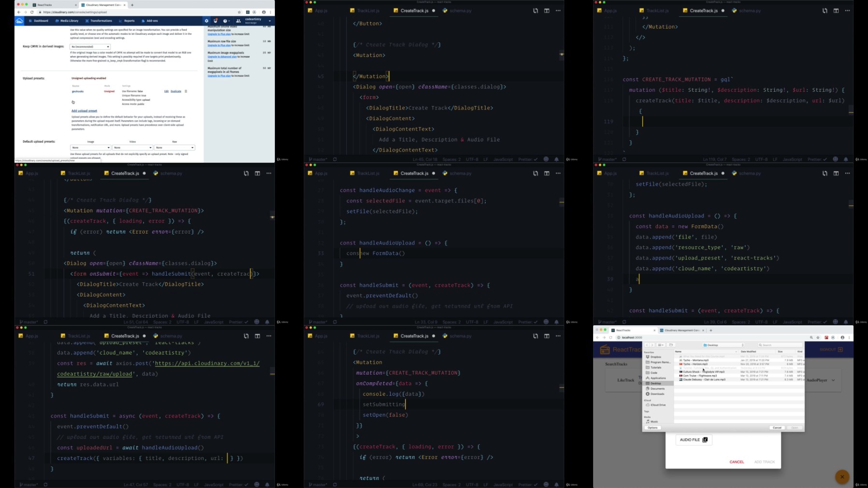Go to Transformations in Cloudinary navbar

click(99, 21)
